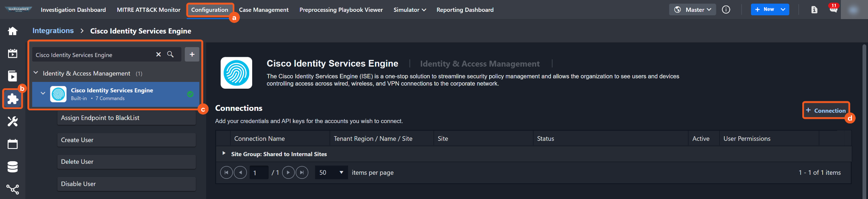Click the search magnifier icon
868x199 pixels.
(170, 54)
